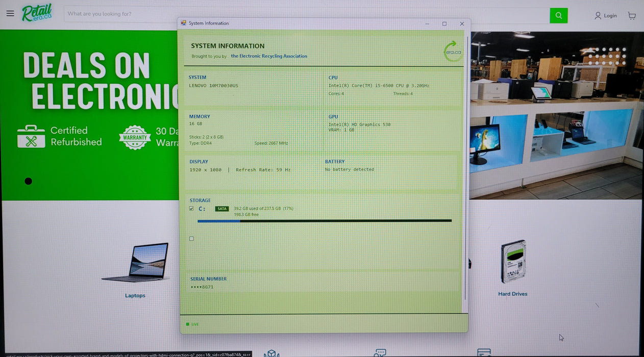Click the System Information window title icon
The height and width of the screenshot is (357, 644).
point(184,23)
